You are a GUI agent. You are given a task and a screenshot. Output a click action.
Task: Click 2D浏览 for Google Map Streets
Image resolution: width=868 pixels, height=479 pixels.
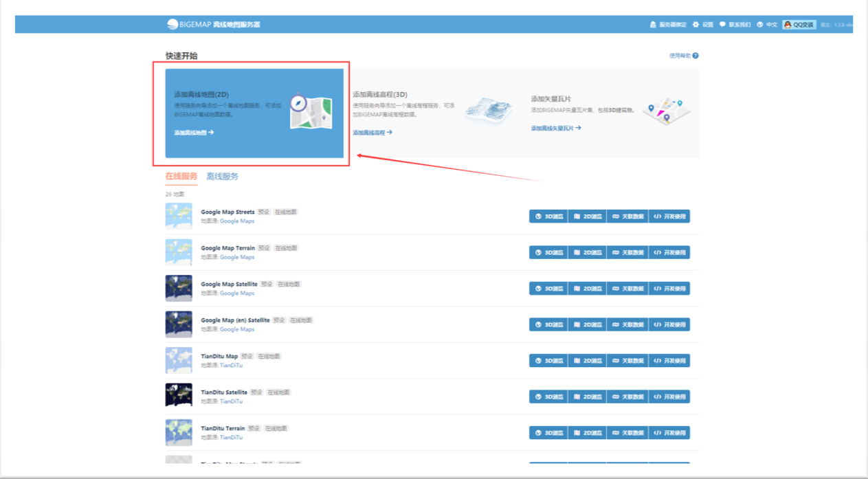pyautogui.click(x=587, y=216)
